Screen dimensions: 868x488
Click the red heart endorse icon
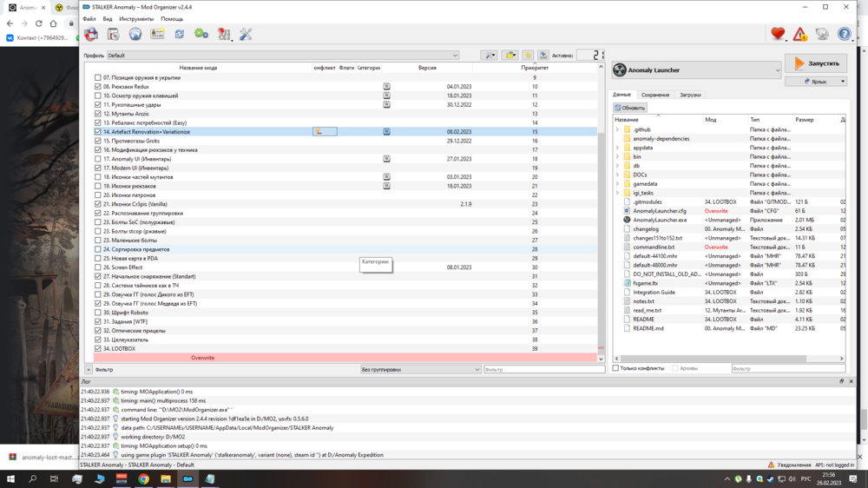(778, 34)
